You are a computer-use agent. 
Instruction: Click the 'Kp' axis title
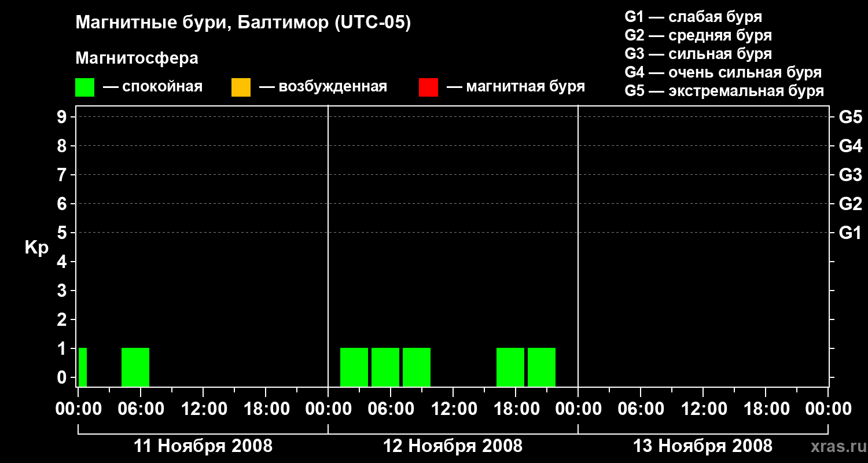[36, 248]
